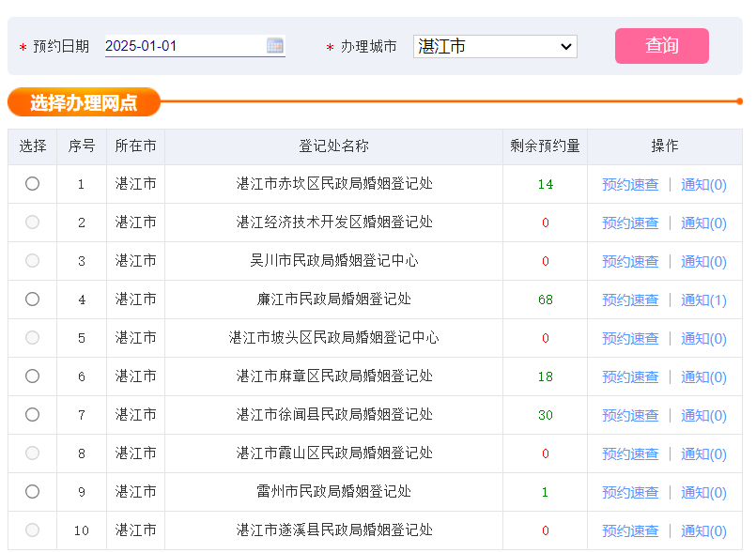The width and height of the screenshot is (756, 553).
Task: Select radio button for 雷州市民政局婚姻登记处
Action: tap(33, 492)
